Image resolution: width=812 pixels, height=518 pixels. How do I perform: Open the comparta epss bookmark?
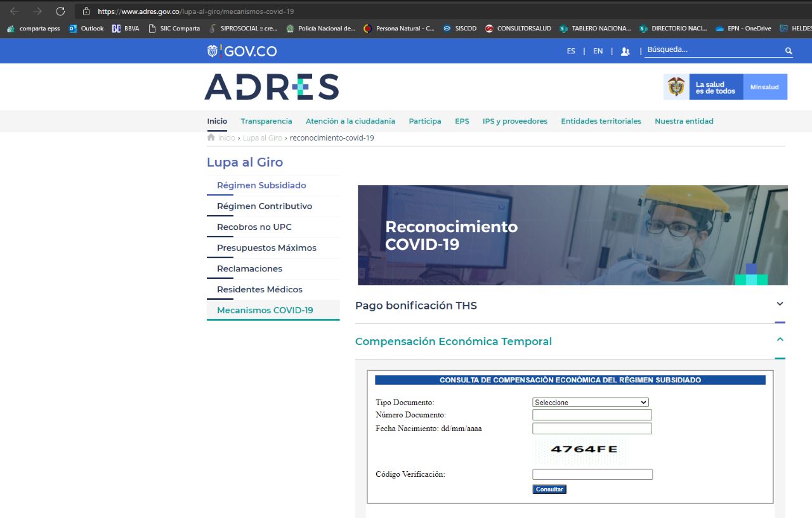coord(33,29)
